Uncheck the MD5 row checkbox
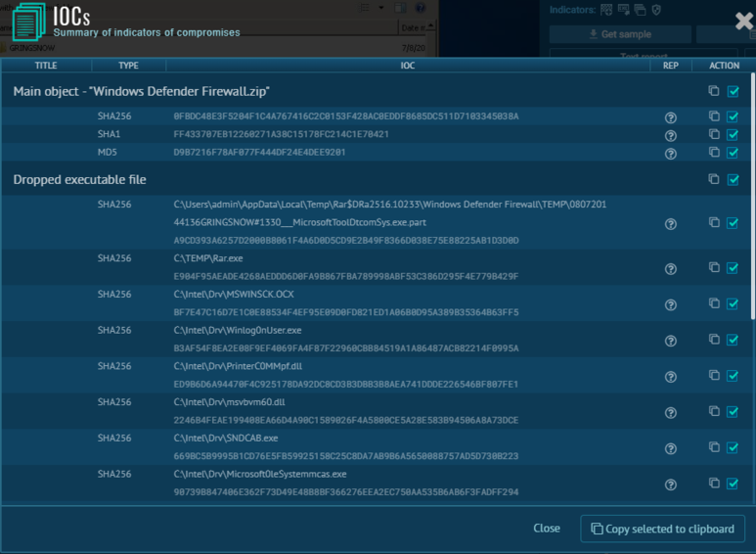This screenshot has height=554, width=756. coord(733,153)
